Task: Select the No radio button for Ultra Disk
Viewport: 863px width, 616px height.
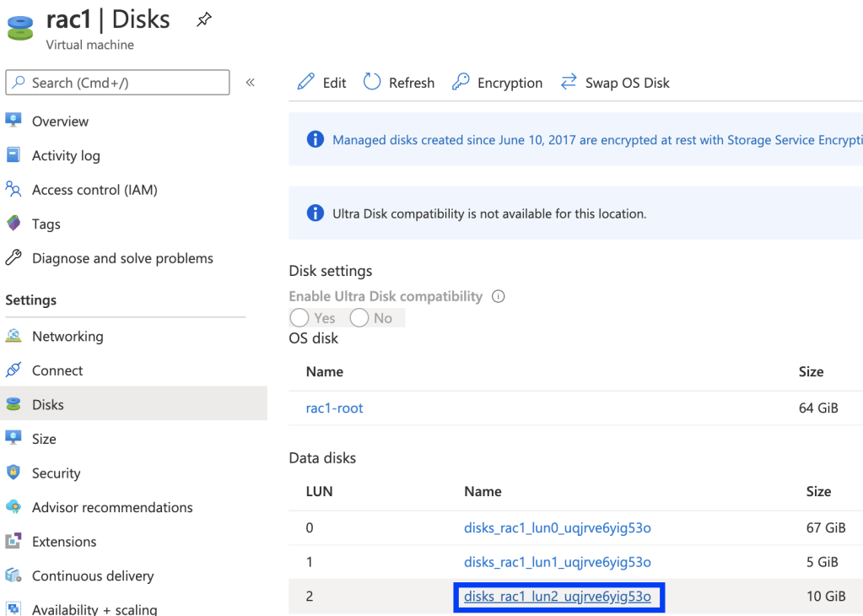Action: click(359, 318)
